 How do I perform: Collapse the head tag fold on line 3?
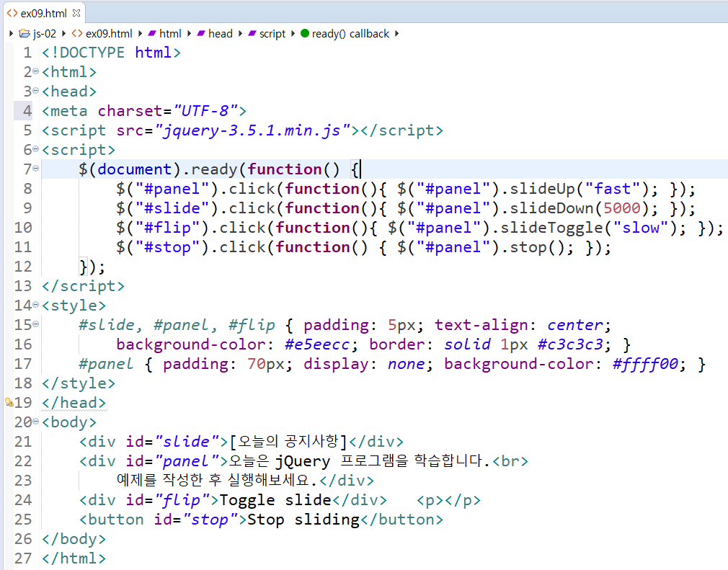(x=36, y=91)
